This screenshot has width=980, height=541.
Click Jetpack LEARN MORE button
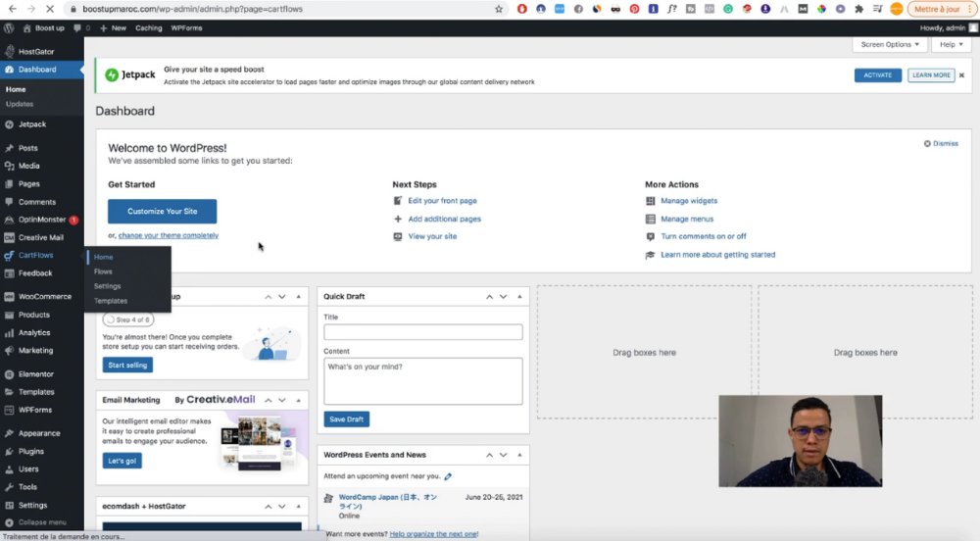click(931, 74)
